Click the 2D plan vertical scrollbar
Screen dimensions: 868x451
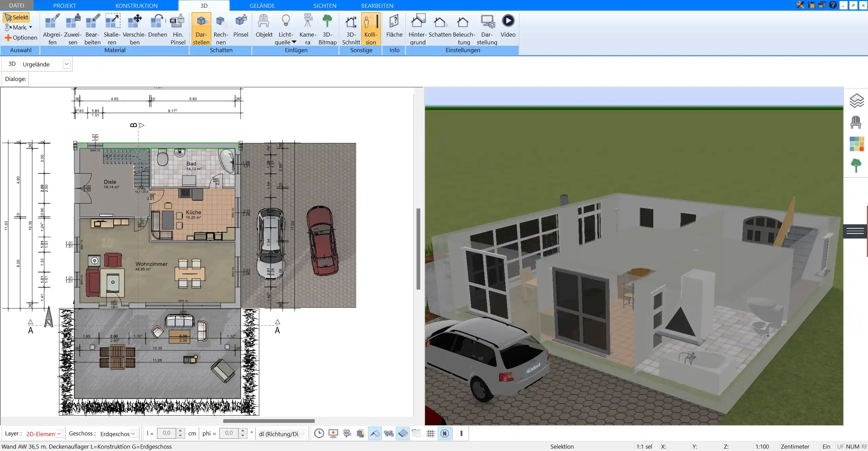[419, 249]
